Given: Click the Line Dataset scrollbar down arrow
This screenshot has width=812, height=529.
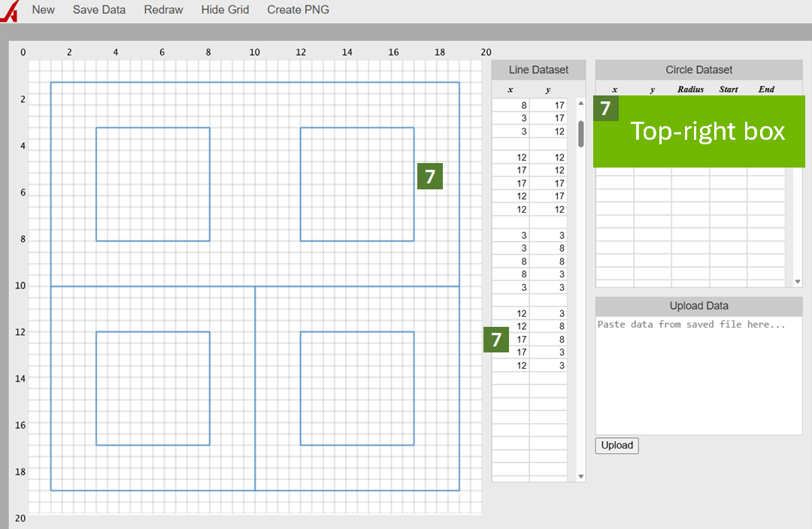Looking at the screenshot, I should [580, 476].
